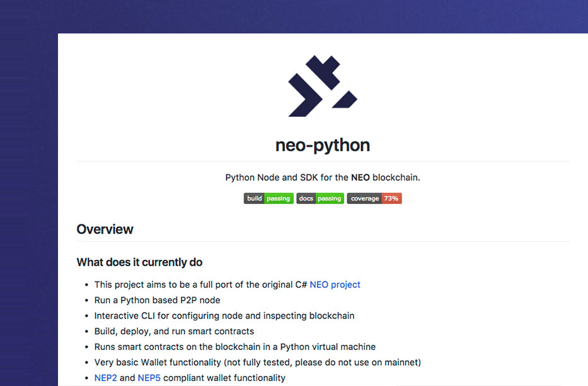Click 'Run a Python based P2P node' item
The height and width of the screenshot is (386, 588).
157,300
